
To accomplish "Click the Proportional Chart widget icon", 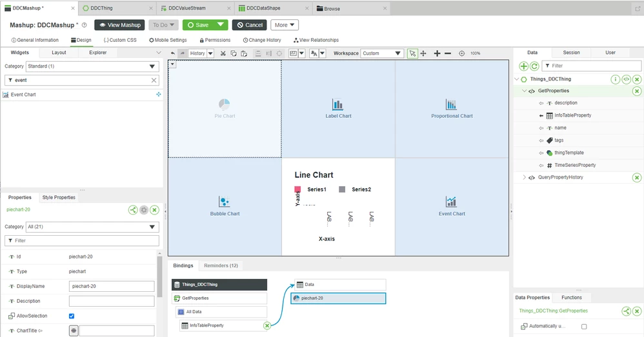I will [x=451, y=104].
